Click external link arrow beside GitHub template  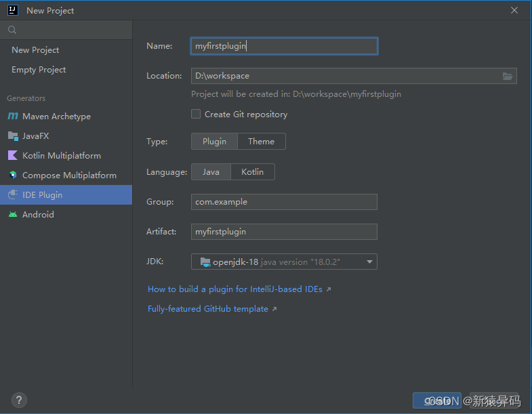click(x=274, y=309)
